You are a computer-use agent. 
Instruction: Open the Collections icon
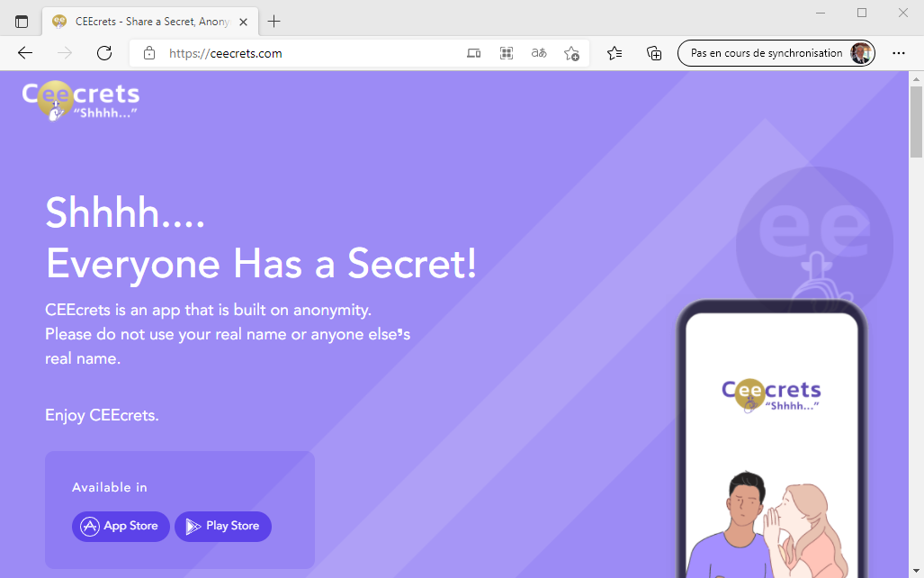click(654, 53)
